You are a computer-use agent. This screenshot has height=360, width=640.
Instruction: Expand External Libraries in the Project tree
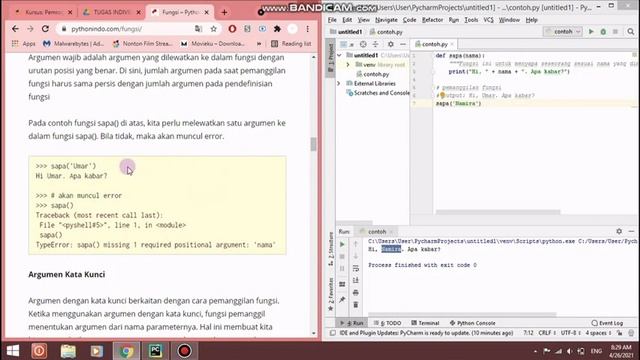pyautogui.click(x=339, y=83)
